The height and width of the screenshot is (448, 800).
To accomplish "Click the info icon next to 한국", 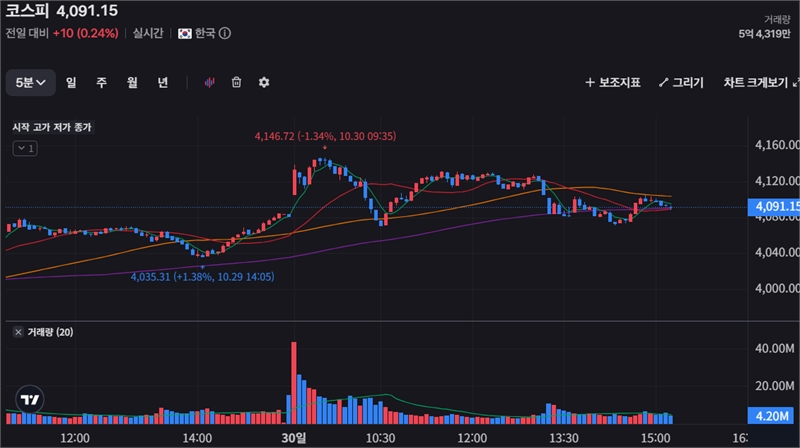I will pos(225,33).
